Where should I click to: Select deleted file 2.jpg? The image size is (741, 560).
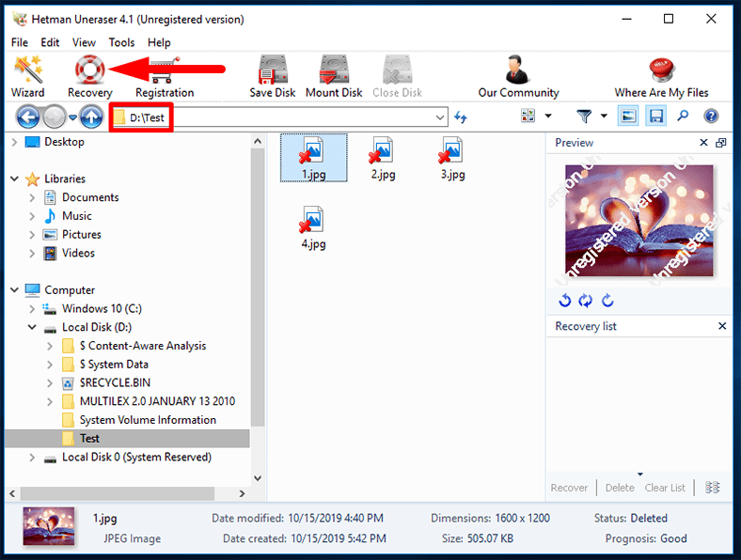(383, 158)
